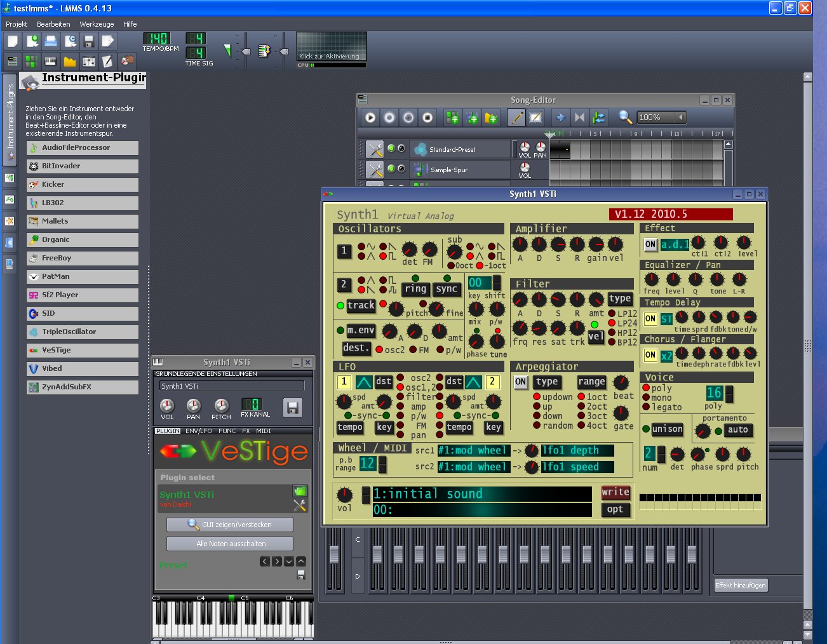This screenshot has height=644, width=827.
Task: Save the preset with the small floppy icon in VeSTige
Action: [301, 575]
